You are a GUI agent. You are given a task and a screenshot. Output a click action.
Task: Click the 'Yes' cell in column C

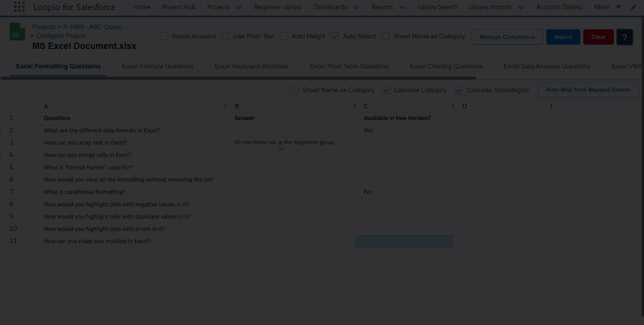click(x=404, y=130)
